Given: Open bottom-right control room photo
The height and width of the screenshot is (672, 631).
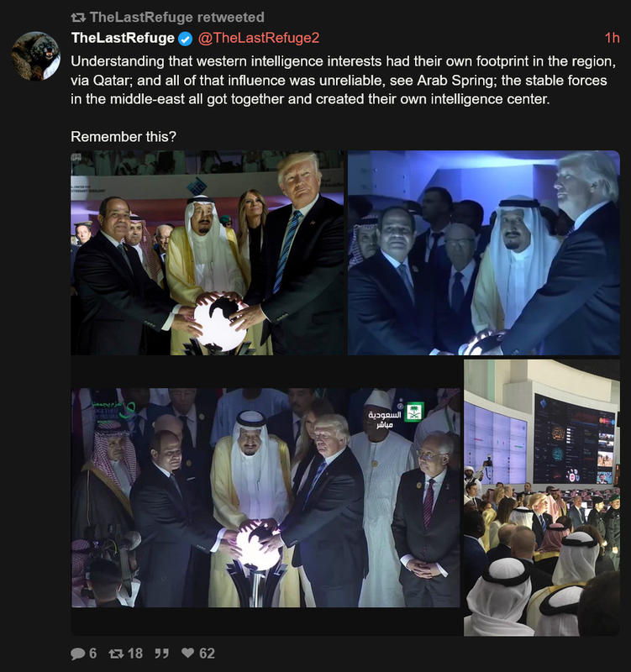Looking at the screenshot, I should click(542, 497).
